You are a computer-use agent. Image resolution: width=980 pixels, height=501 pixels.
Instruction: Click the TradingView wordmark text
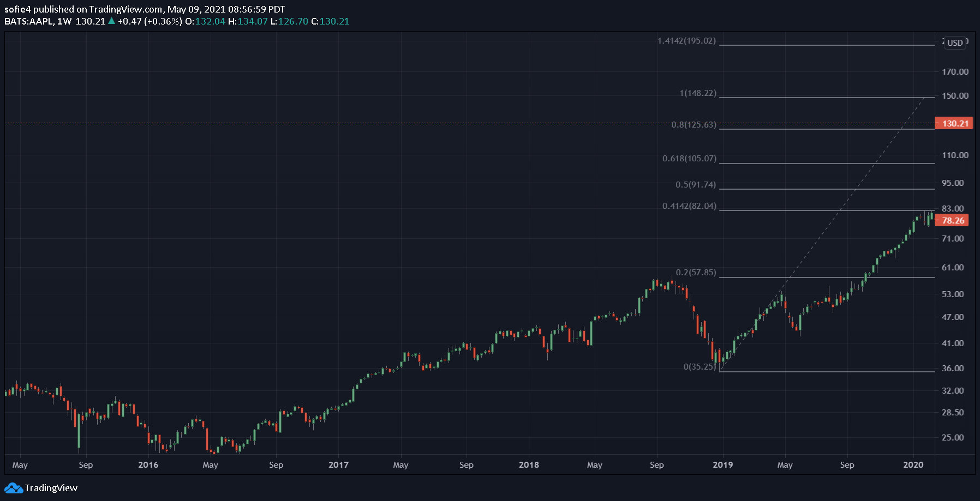(x=51, y=488)
